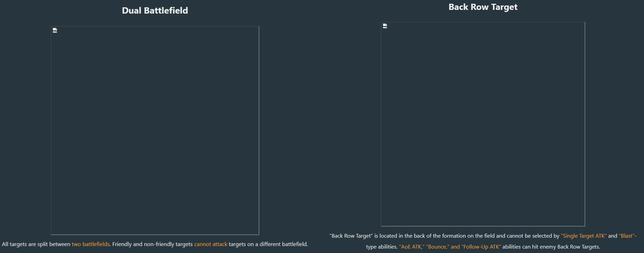The image size is (644, 253).
Task: Click the "Back Row Target" heading
Action: (x=483, y=7)
